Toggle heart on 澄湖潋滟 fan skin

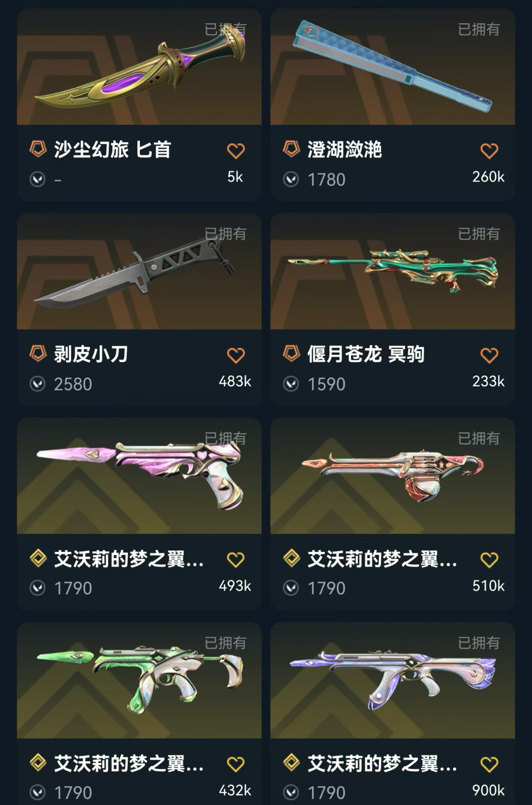[489, 150]
